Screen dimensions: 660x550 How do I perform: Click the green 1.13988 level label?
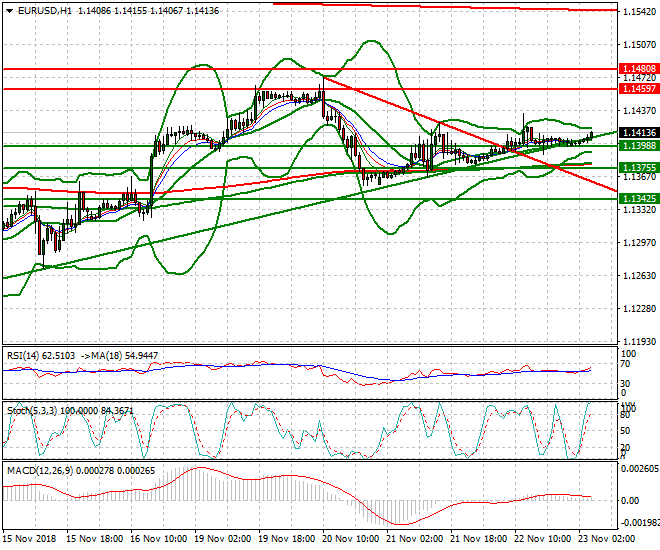tap(639, 146)
